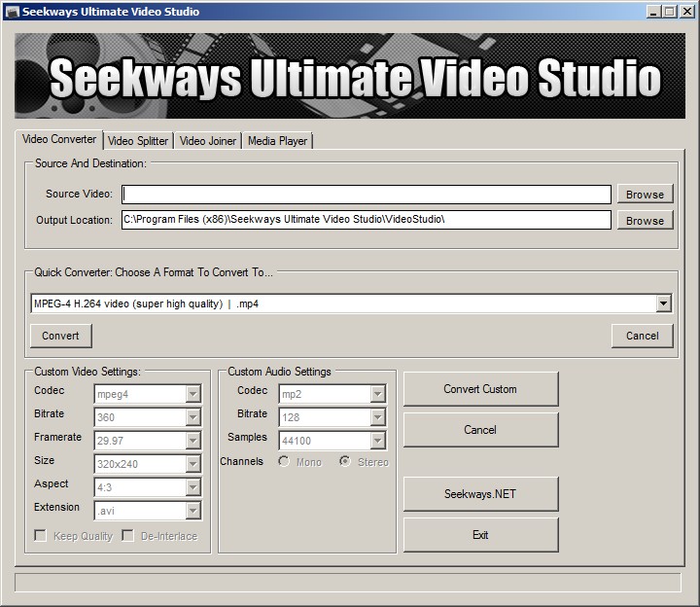Expand the video Codec mpeg4 dropdown
This screenshot has height=607, width=700.
[192, 394]
